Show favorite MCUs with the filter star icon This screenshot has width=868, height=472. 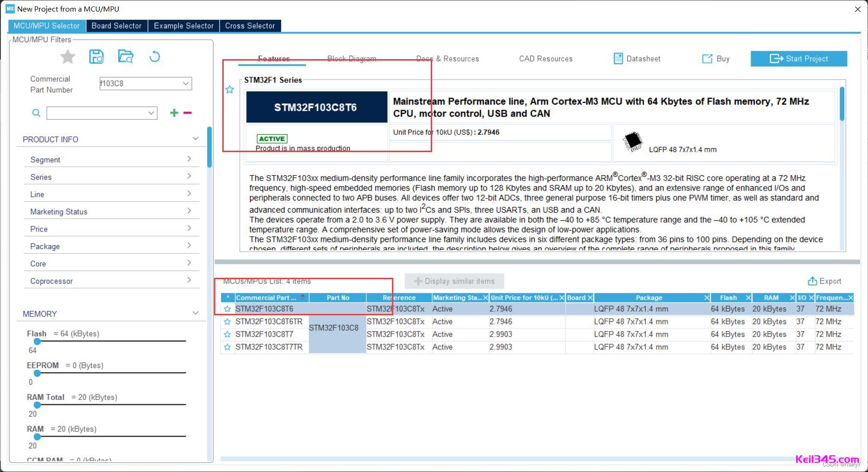[68, 57]
